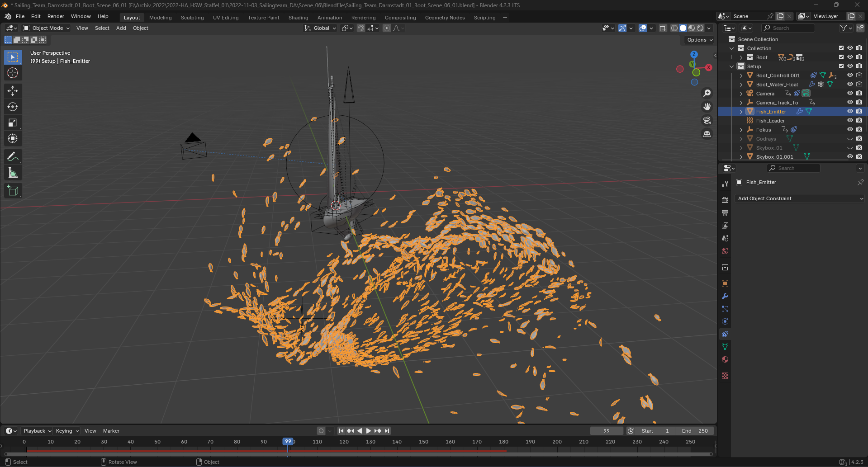868x467 pixels.
Task: Select Fish_Leader in the outliner
Action: pos(770,121)
